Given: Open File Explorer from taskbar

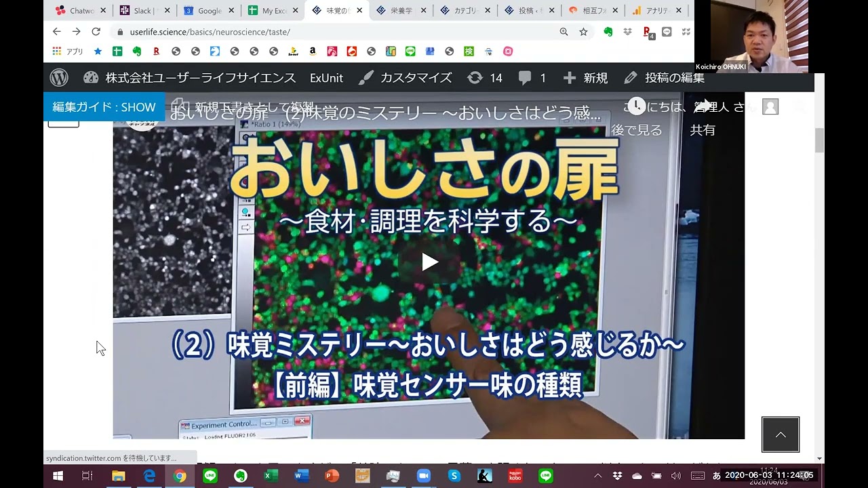Looking at the screenshot, I should pyautogui.click(x=118, y=476).
